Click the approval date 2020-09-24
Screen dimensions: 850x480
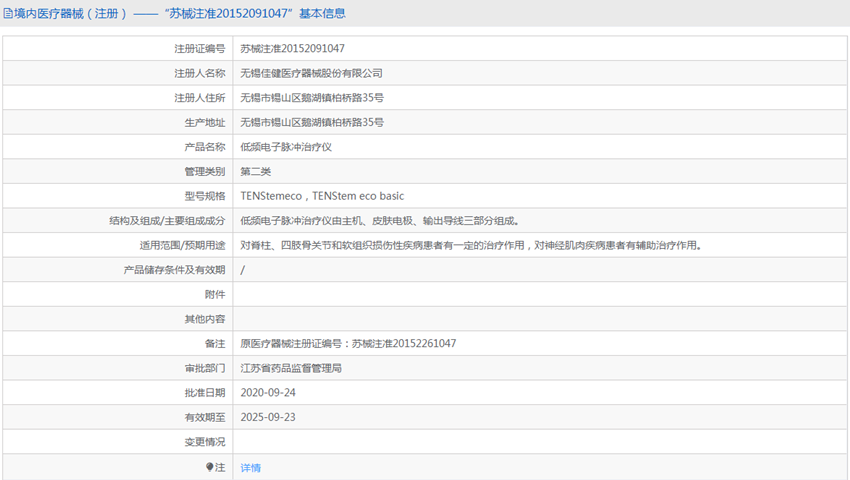click(x=268, y=393)
